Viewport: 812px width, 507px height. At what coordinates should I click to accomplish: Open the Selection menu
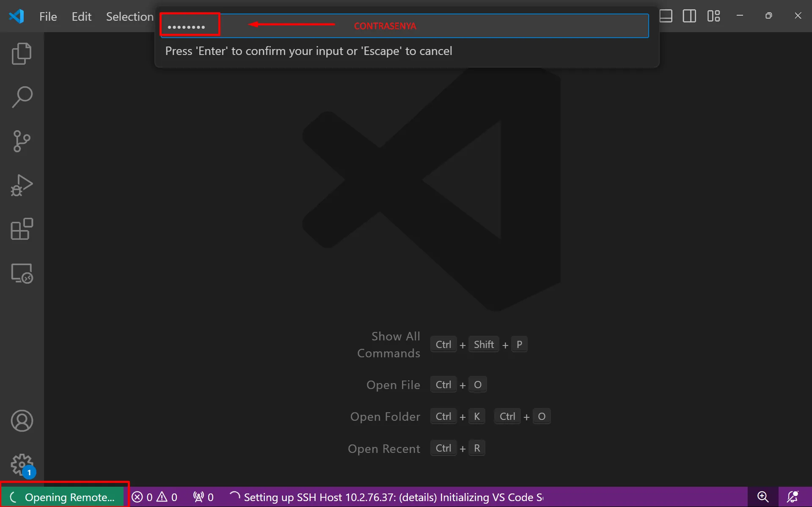(x=129, y=16)
